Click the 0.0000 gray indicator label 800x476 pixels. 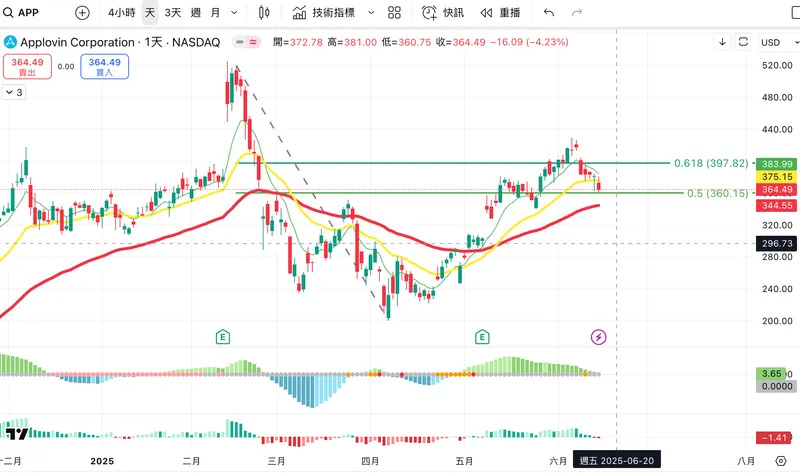click(777, 386)
